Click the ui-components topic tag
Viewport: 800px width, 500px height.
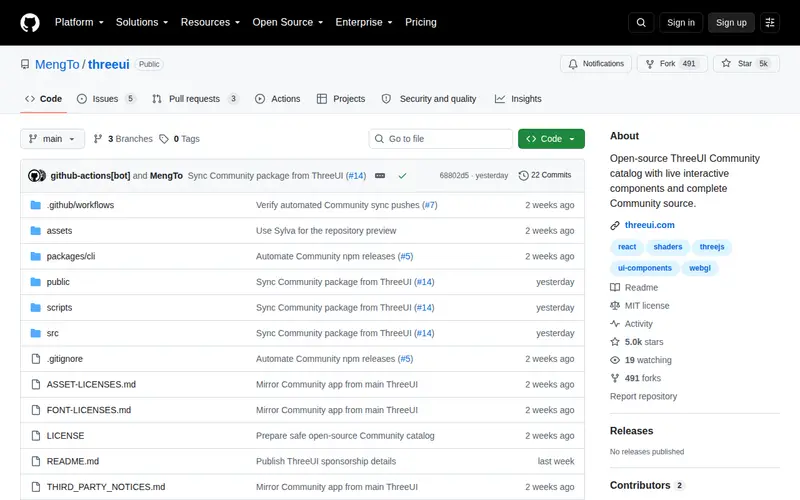click(645, 268)
